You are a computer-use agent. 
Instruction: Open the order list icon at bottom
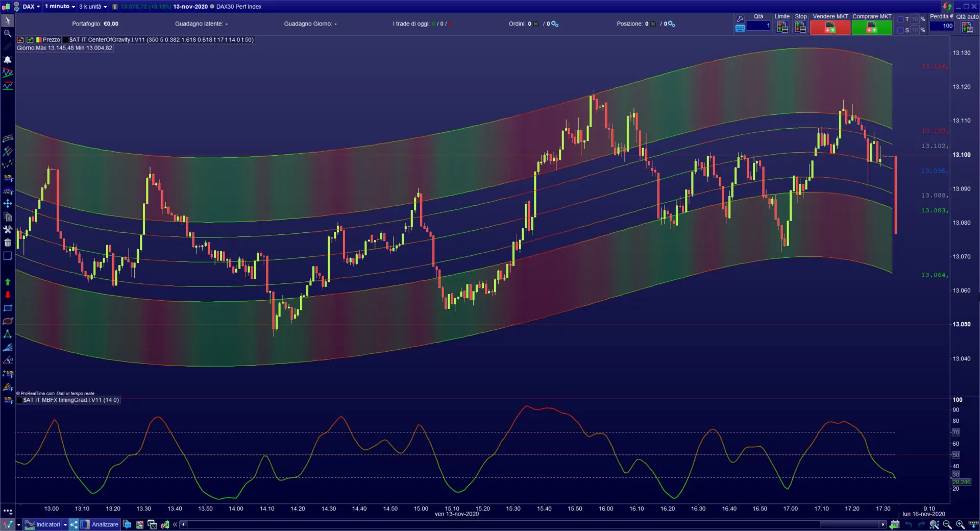pyautogui.click(x=139, y=524)
